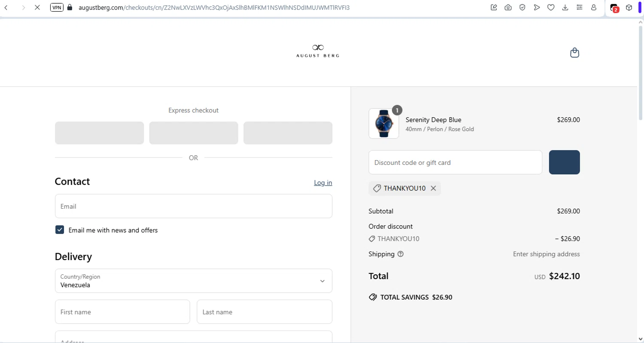644x343 pixels.
Task: Remove THANKYOU10 discount code chip
Action: click(433, 188)
